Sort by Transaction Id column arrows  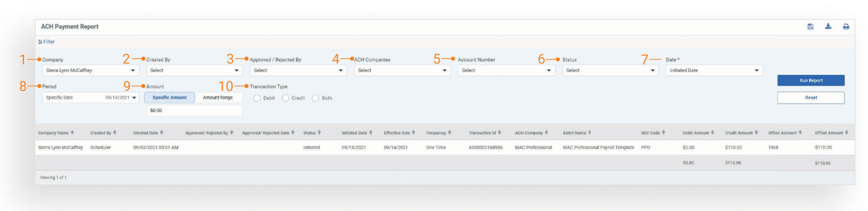point(500,133)
